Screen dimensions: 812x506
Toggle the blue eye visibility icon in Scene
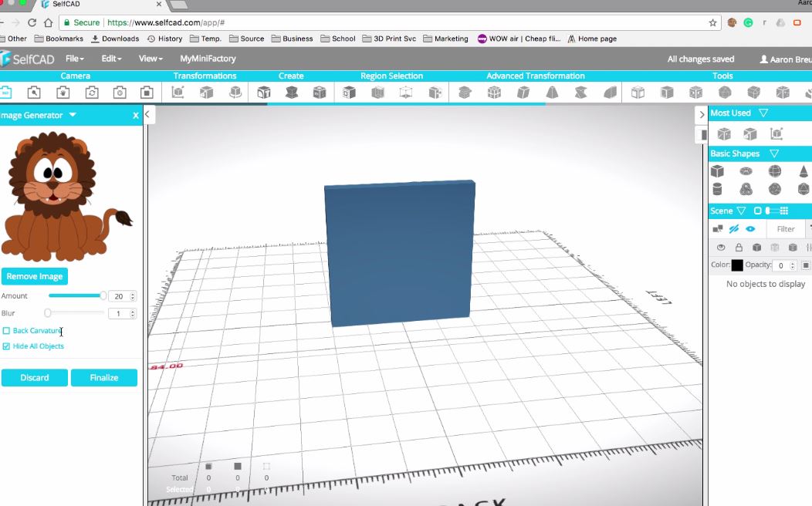pos(750,228)
